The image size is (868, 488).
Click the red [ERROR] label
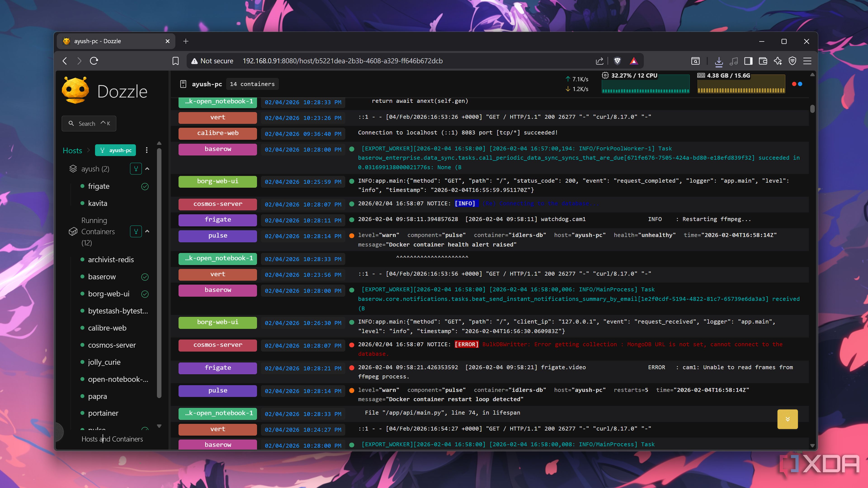[466, 345]
